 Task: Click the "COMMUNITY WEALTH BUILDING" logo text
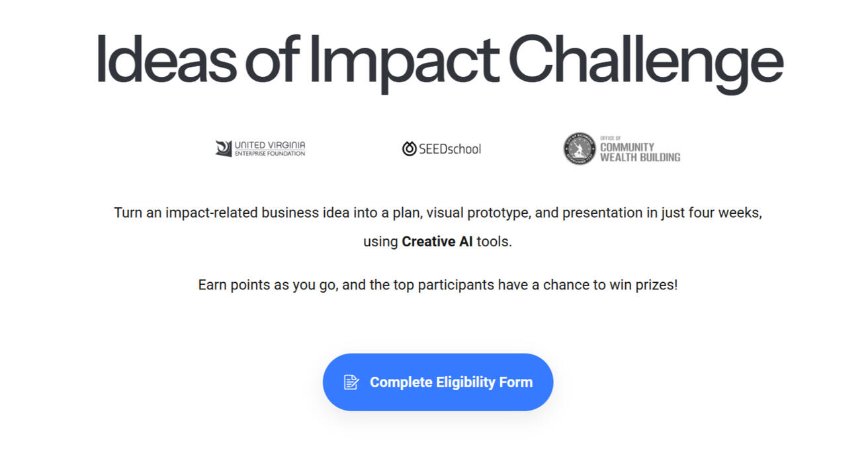639,152
